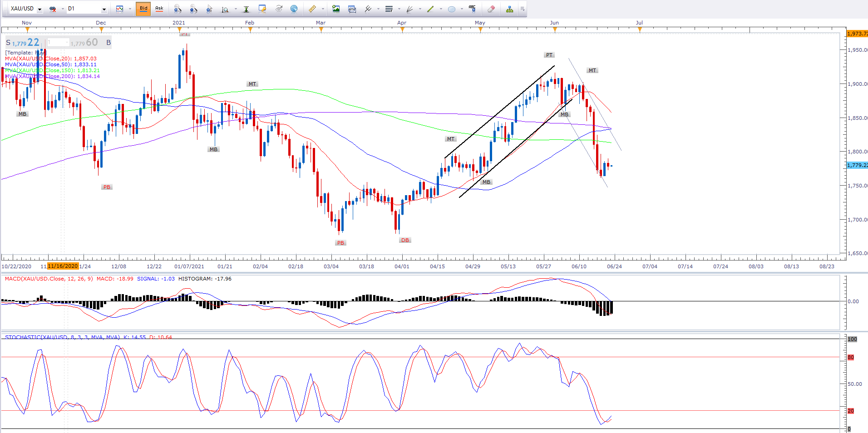Expand the chart type dropdown arrow

tap(130, 9)
